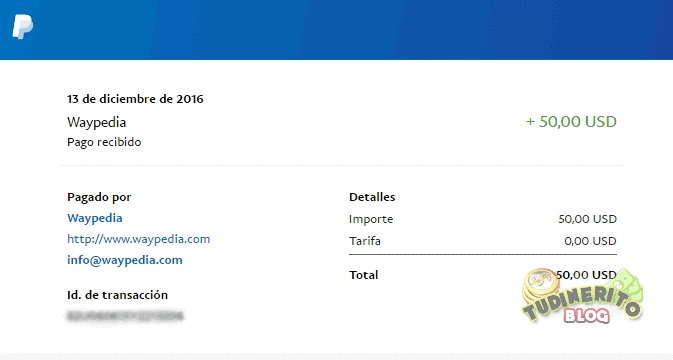
Task: Click the blue PayPal header banner
Action: pyautogui.click(x=336, y=30)
